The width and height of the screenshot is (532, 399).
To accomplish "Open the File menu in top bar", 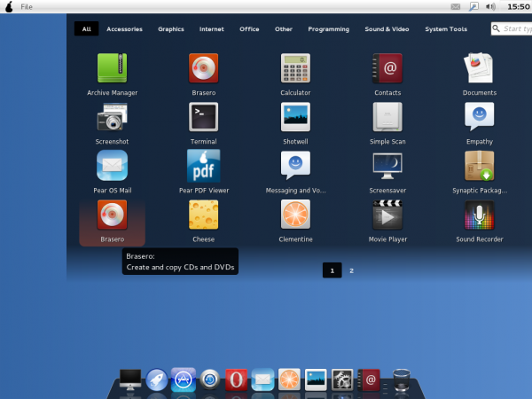I will tap(27, 7).
